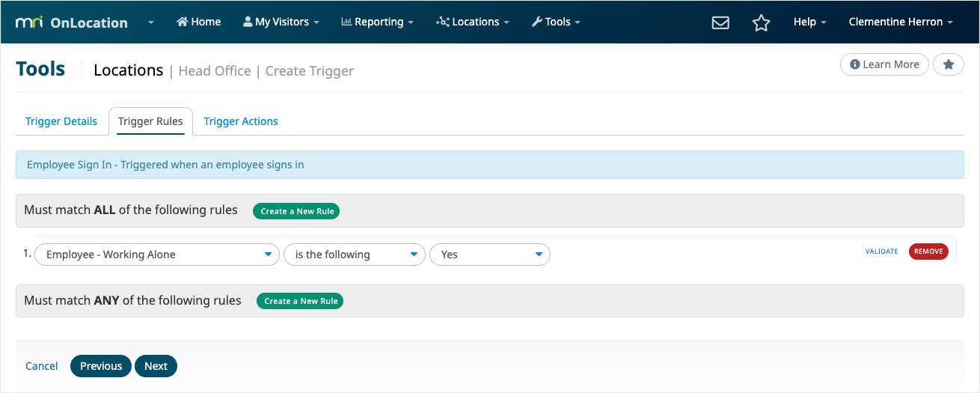This screenshot has height=393, width=980.
Task: Click the Create Trigger breadcrumb text
Action: [310, 71]
